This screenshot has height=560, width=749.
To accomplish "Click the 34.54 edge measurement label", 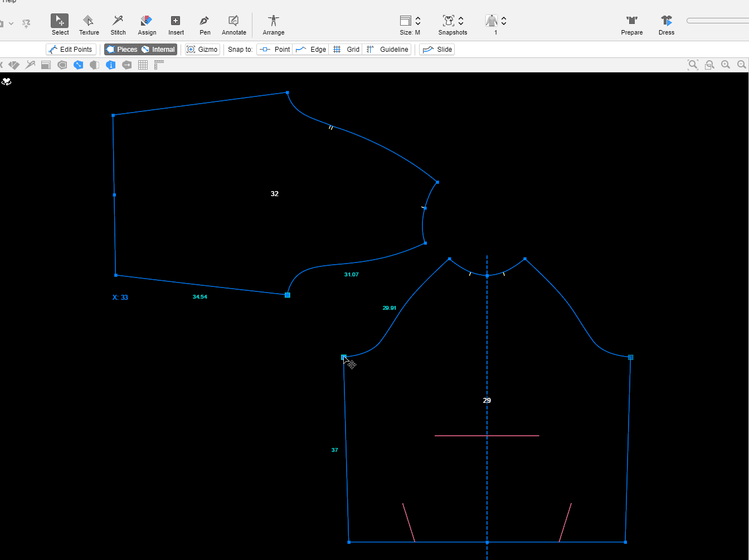I will (200, 297).
